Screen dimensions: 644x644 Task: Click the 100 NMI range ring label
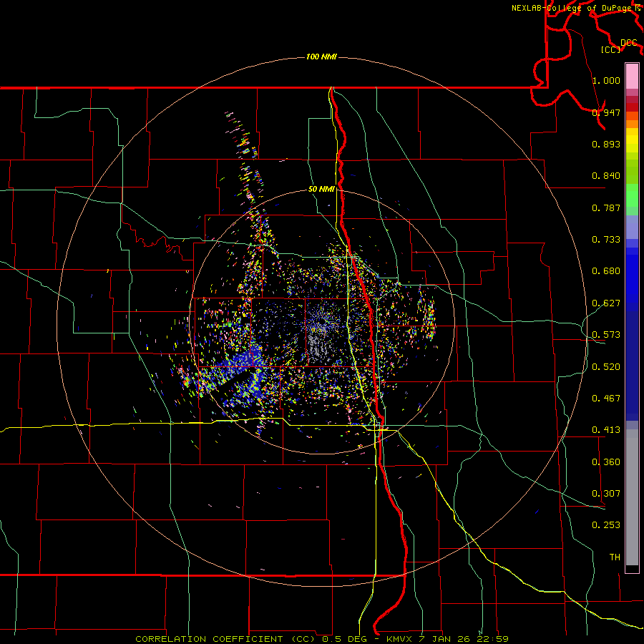pyautogui.click(x=321, y=57)
